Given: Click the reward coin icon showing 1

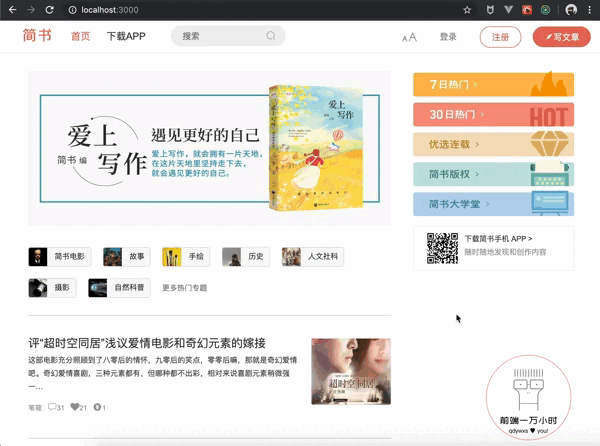Looking at the screenshot, I should tap(99, 407).
